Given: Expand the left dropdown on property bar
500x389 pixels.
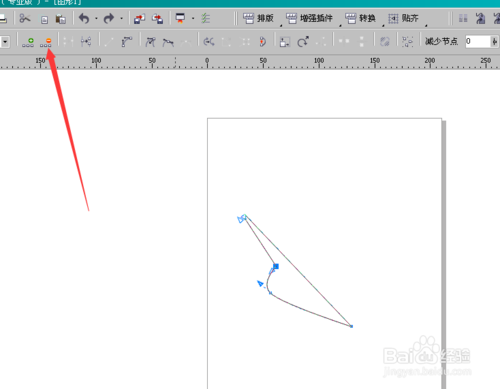Looking at the screenshot, I should click(x=5, y=42).
